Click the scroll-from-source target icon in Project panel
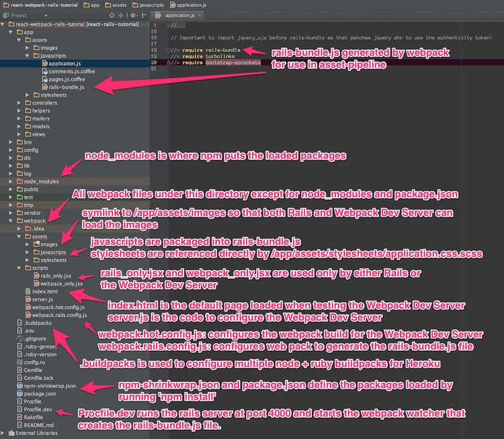Image resolution: width=504 pixels, height=439 pixels. [x=113, y=14]
